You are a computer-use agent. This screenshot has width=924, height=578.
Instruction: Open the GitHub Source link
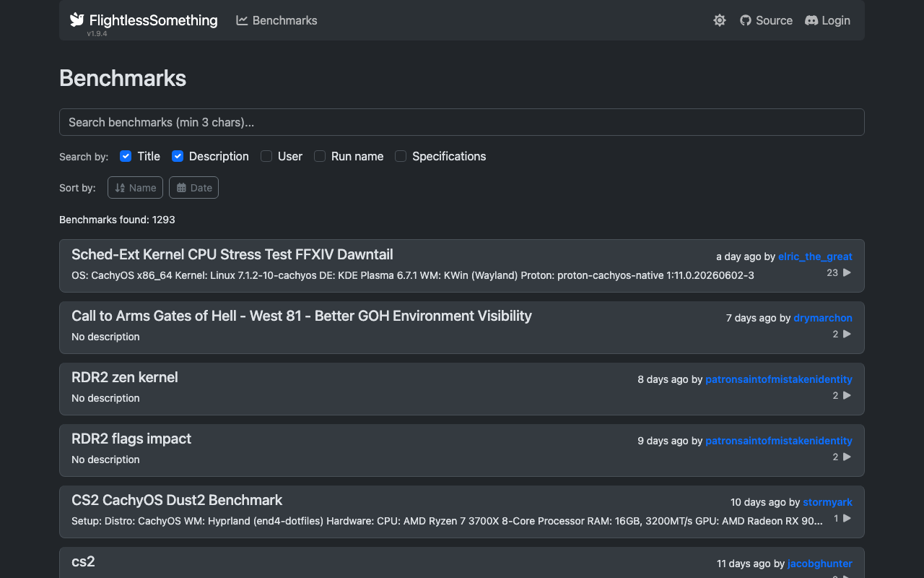(x=766, y=20)
